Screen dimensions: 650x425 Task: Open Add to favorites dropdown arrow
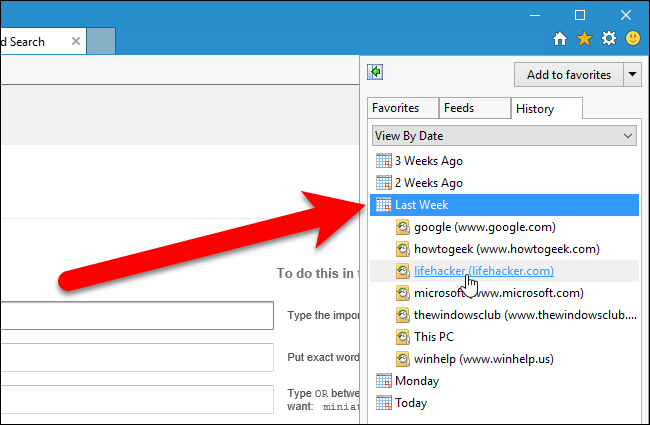(632, 75)
